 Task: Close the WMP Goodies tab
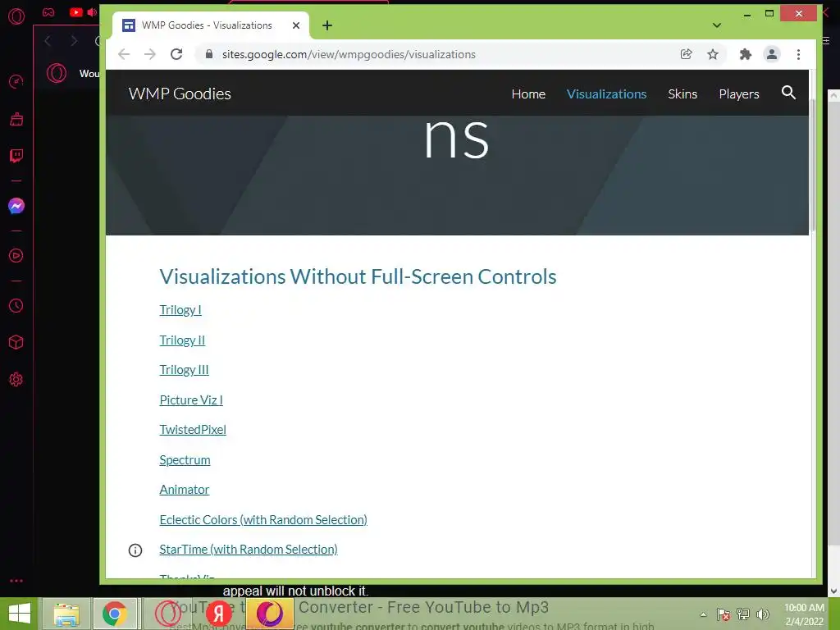click(x=295, y=25)
